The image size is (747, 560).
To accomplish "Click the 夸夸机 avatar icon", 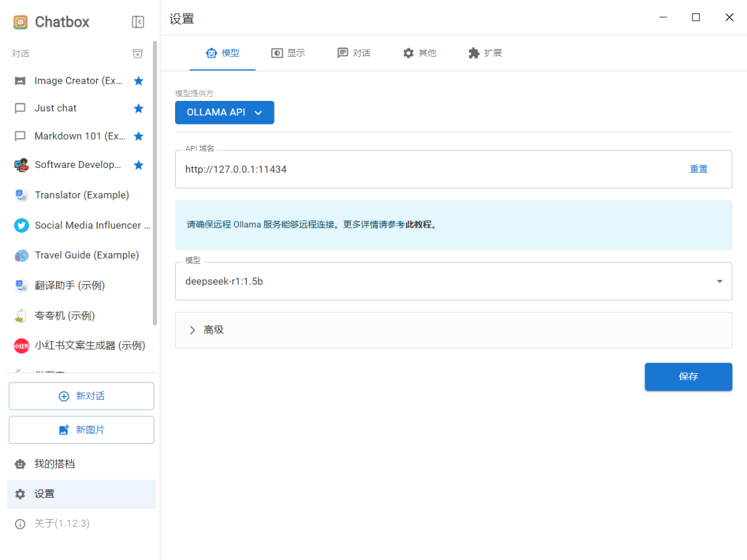I will (x=20, y=316).
